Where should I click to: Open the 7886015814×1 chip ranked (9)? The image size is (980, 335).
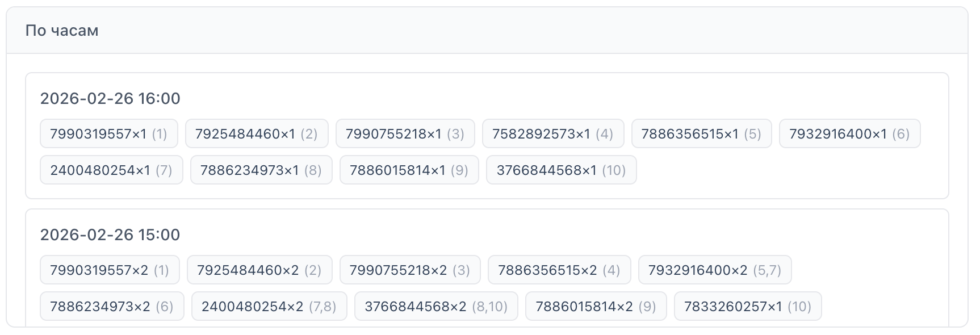click(x=409, y=170)
